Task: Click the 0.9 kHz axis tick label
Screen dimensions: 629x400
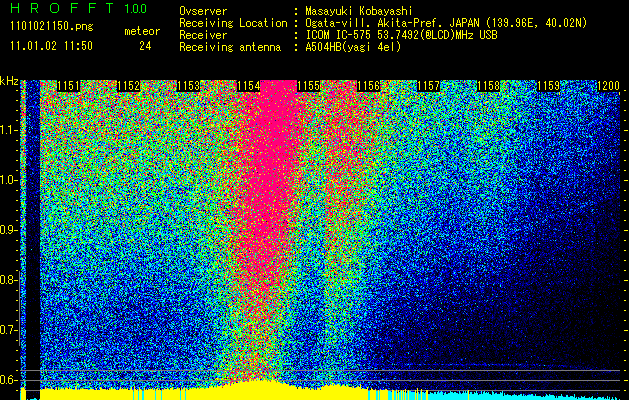Action: click(x=8, y=230)
